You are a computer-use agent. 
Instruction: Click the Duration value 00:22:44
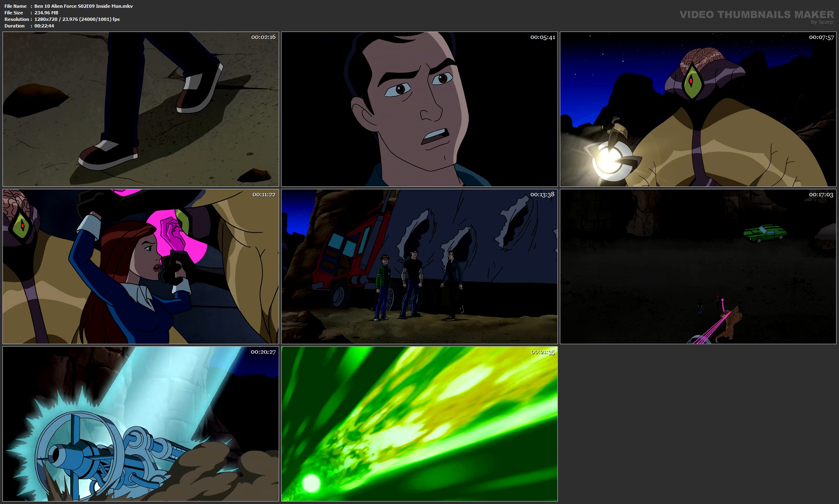coord(44,26)
